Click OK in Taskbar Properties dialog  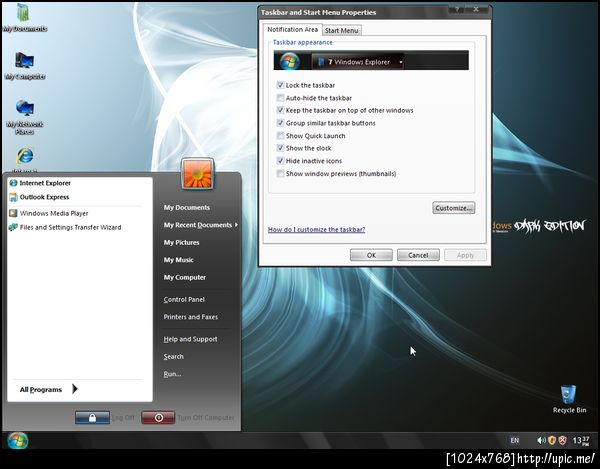[x=371, y=255]
